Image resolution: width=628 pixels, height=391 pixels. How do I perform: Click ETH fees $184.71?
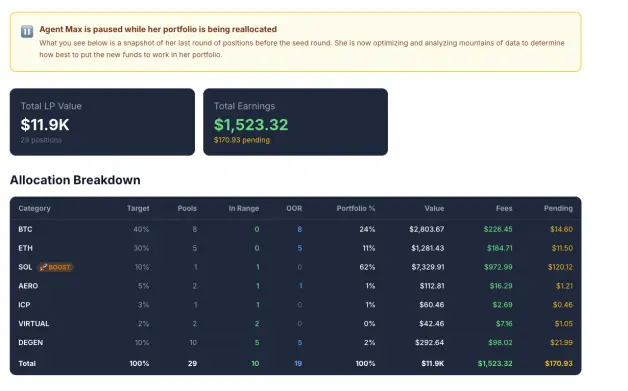pyautogui.click(x=499, y=248)
